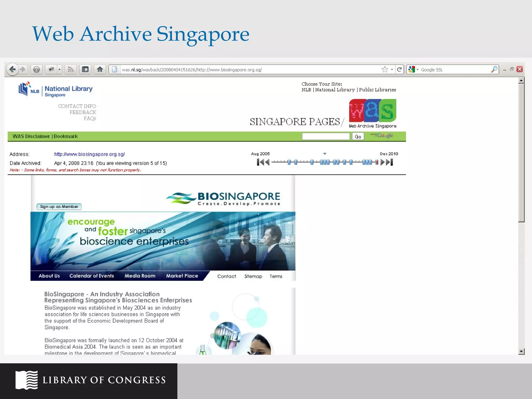Open the FEEDBACK link

[83, 112]
